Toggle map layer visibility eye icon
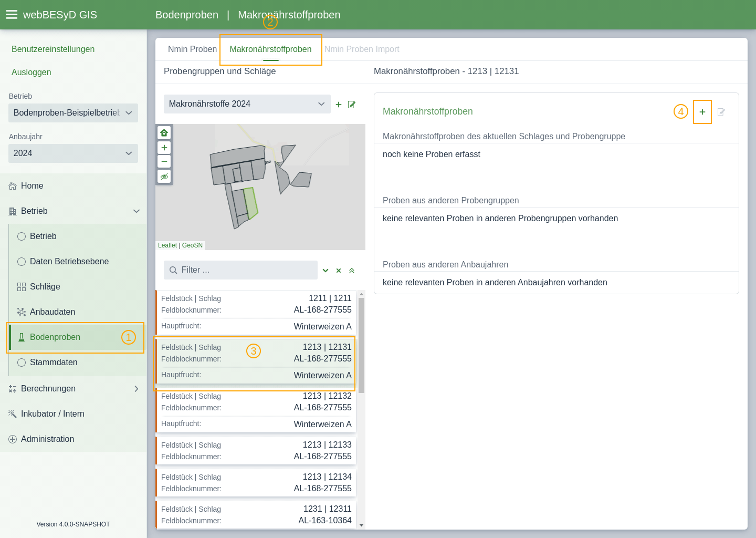The width and height of the screenshot is (756, 538). click(164, 177)
